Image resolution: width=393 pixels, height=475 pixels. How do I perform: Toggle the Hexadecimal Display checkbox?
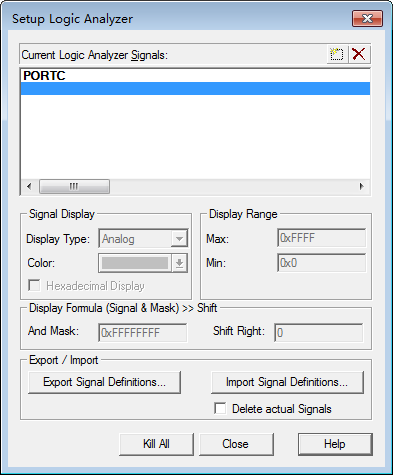34,286
